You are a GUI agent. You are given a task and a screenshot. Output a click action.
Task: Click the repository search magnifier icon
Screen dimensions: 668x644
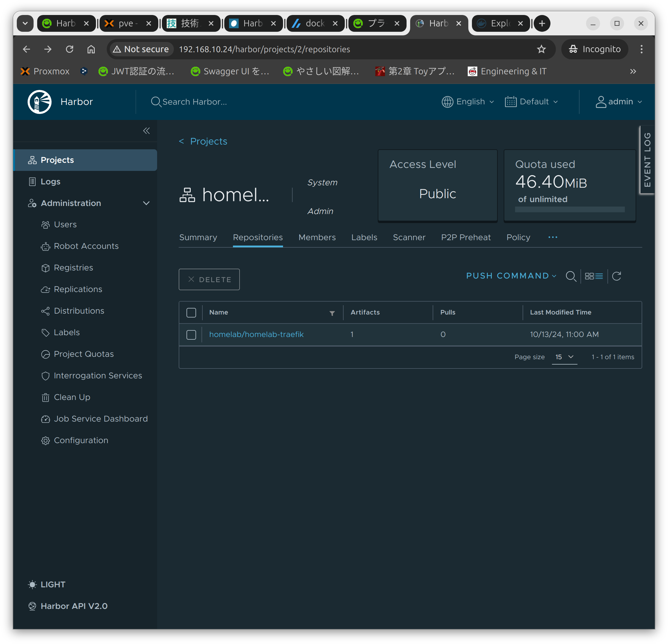pyautogui.click(x=571, y=276)
